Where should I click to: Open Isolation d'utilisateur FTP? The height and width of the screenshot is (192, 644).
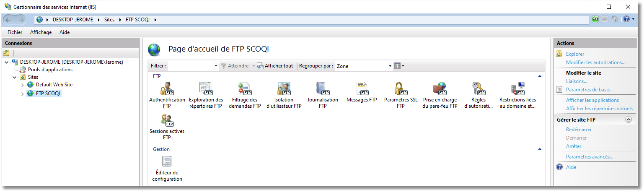pos(284,96)
